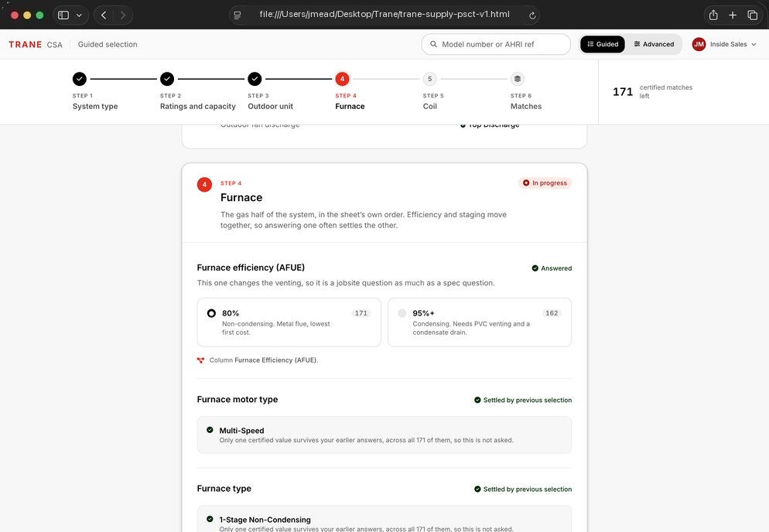Go back with the browser back arrow

pyautogui.click(x=104, y=15)
